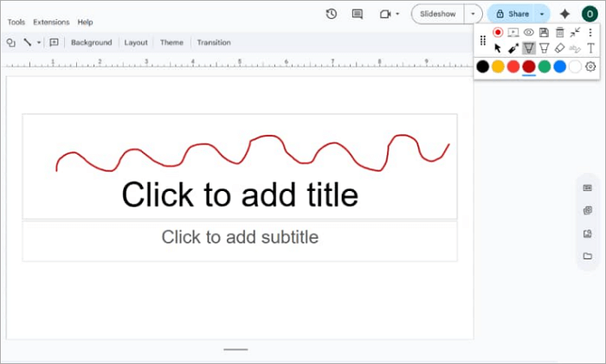This screenshot has height=364, width=606.
Task: Click the laptop presentation play icon
Action: point(513,33)
